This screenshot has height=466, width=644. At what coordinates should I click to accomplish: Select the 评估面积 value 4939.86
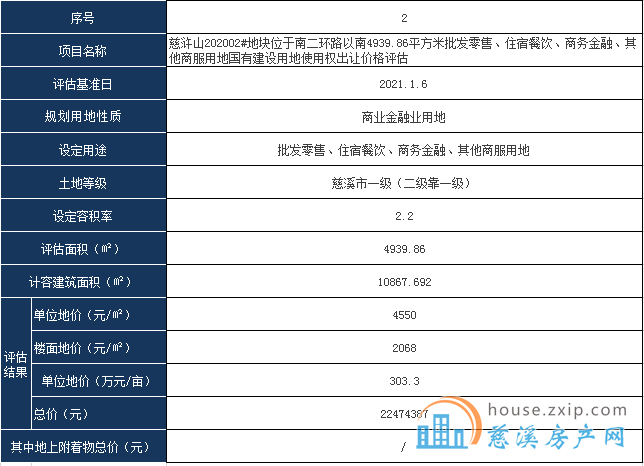coord(403,249)
